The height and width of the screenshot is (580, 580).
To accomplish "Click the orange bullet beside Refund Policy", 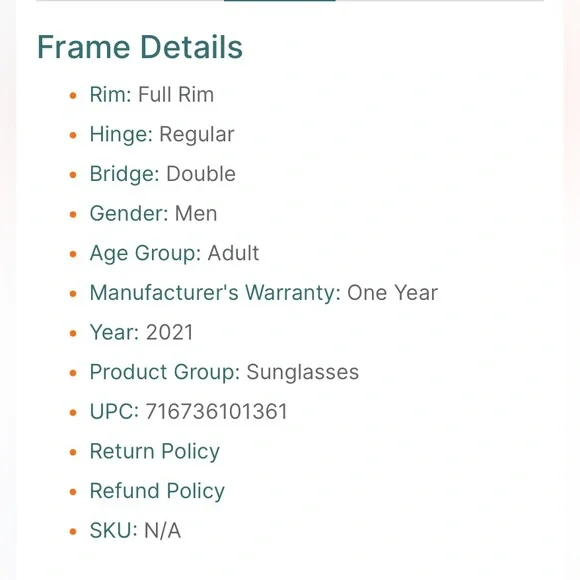I will [x=73, y=492].
